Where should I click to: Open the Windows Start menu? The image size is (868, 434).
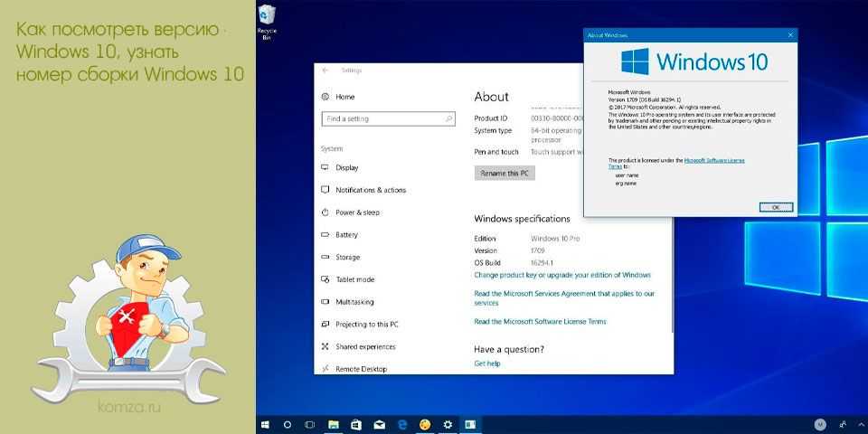266,425
